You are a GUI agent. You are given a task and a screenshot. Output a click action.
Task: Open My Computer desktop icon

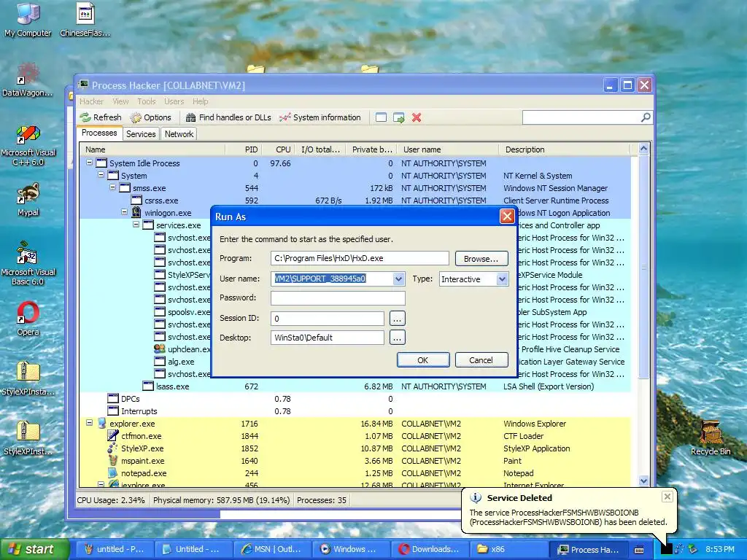pyautogui.click(x=28, y=20)
